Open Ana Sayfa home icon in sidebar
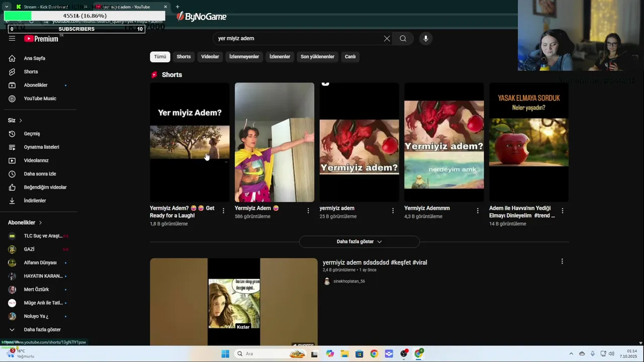Screen dimensions: 644x362 (x=12, y=58)
